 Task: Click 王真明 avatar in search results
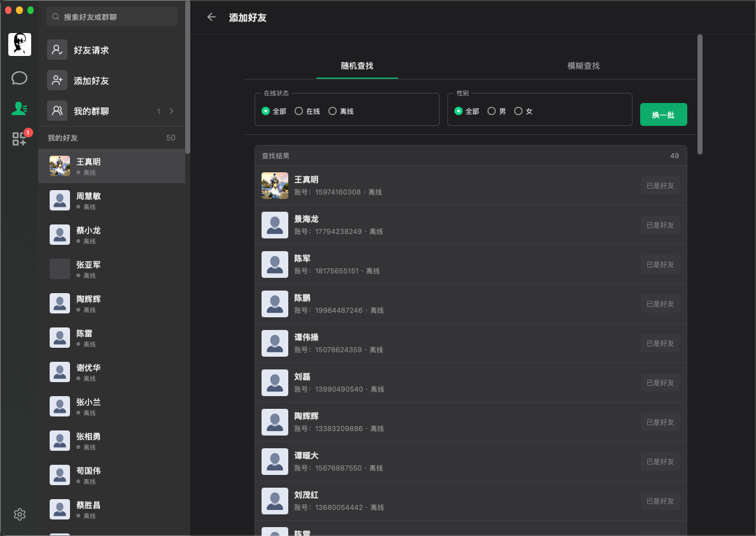click(275, 186)
